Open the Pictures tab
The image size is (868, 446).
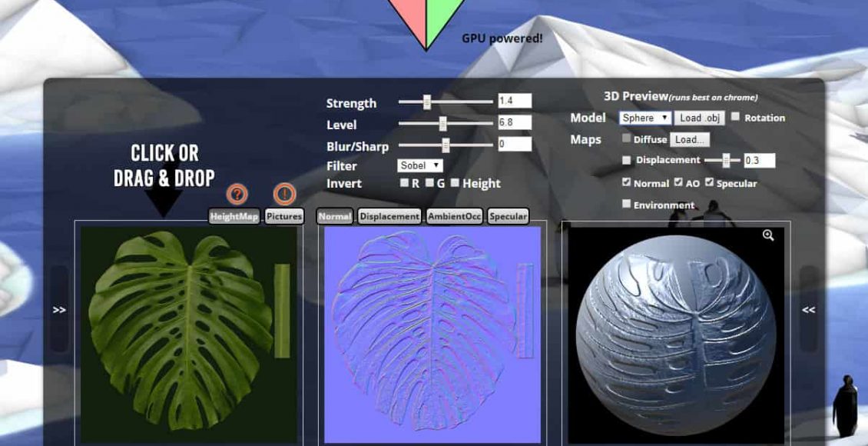pos(284,217)
